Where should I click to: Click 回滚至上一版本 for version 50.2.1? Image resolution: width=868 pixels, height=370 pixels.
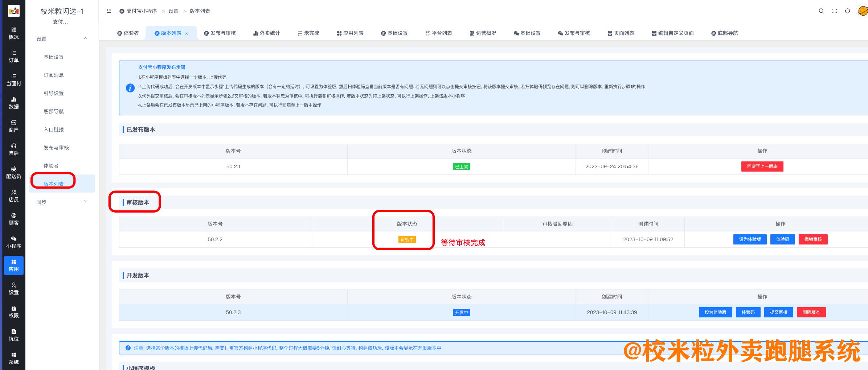point(762,166)
